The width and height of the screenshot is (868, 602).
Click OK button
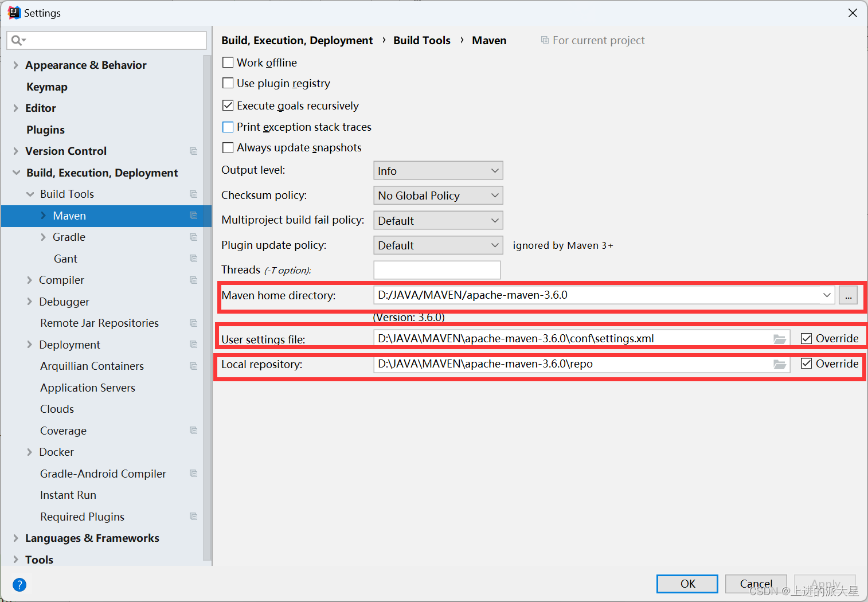[x=687, y=584]
